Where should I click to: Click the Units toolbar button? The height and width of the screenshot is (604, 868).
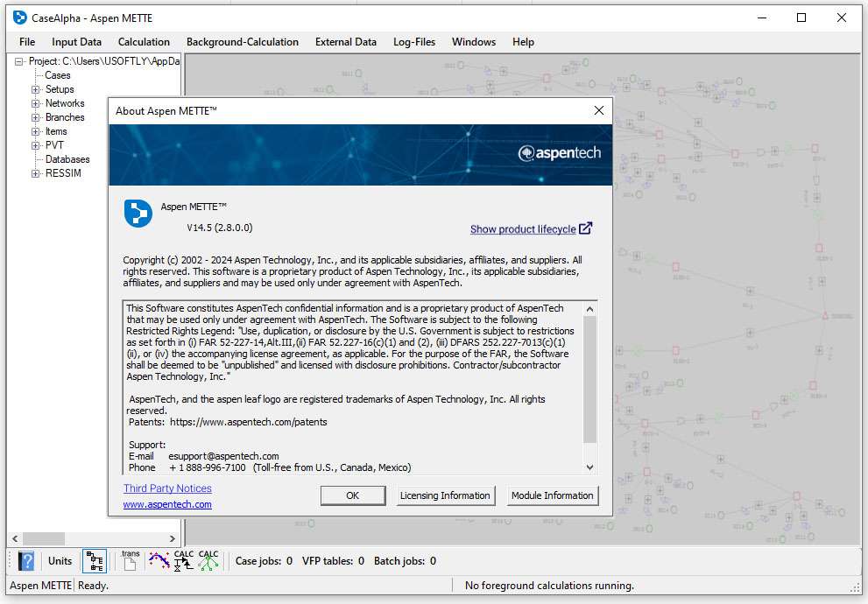coord(60,561)
